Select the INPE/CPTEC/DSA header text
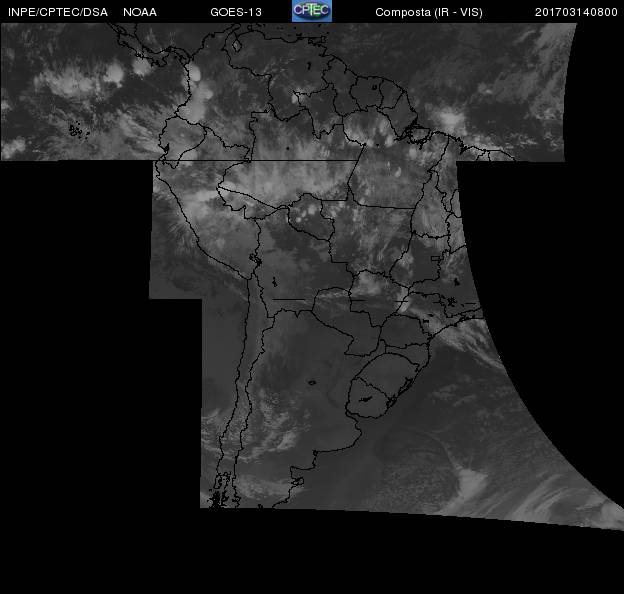Screen dimensions: 624x594 coord(58,12)
